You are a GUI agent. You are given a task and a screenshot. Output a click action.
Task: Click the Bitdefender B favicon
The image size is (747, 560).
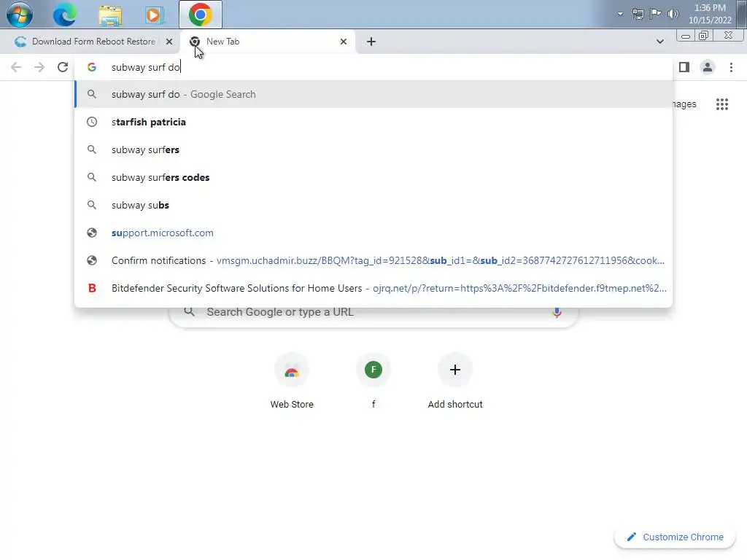(x=92, y=288)
